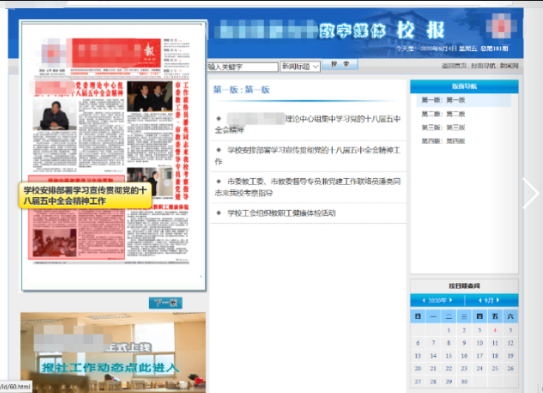Go to next year in calendar
Screen dimensions: 543x393
point(451,300)
